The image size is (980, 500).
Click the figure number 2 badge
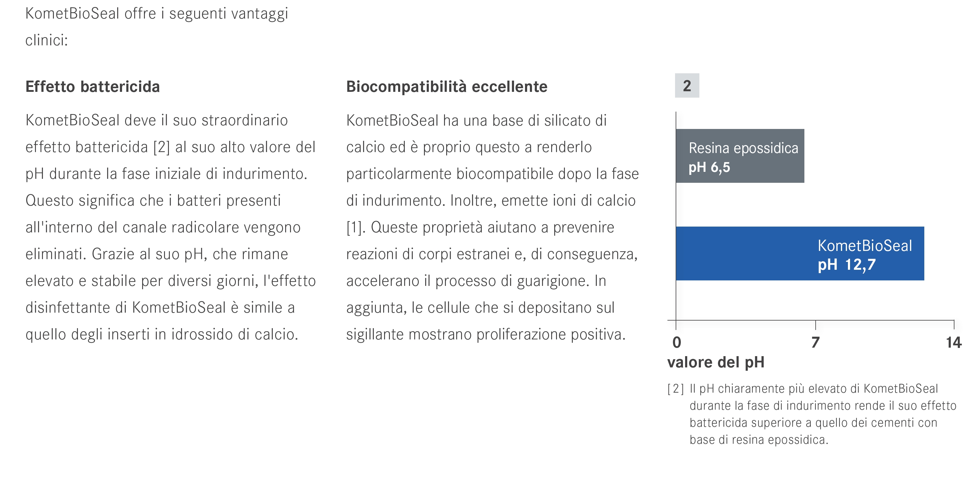[687, 85]
